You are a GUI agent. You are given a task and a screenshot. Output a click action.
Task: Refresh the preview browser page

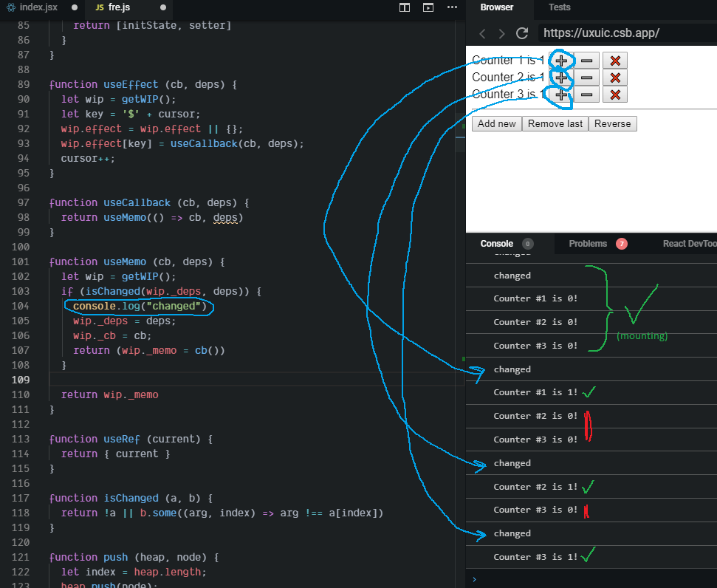(x=522, y=33)
